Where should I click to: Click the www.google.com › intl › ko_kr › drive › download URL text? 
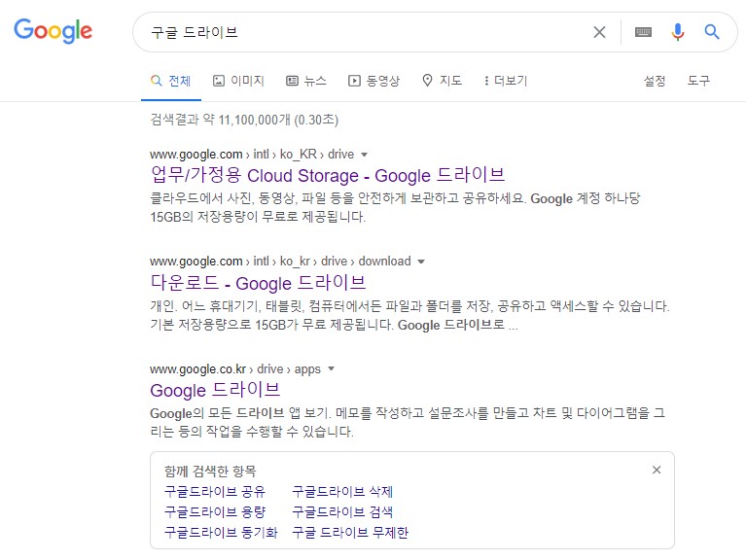coord(280,262)
